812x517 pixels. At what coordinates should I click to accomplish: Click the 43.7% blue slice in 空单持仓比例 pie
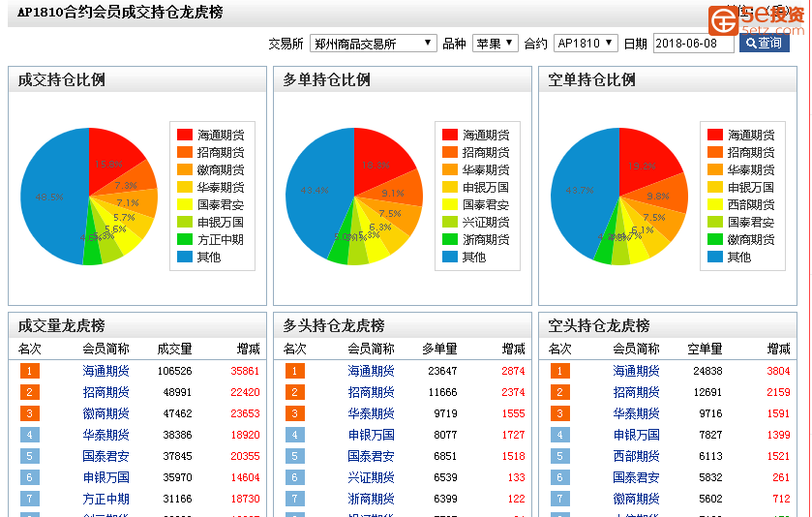click(580, 191)
